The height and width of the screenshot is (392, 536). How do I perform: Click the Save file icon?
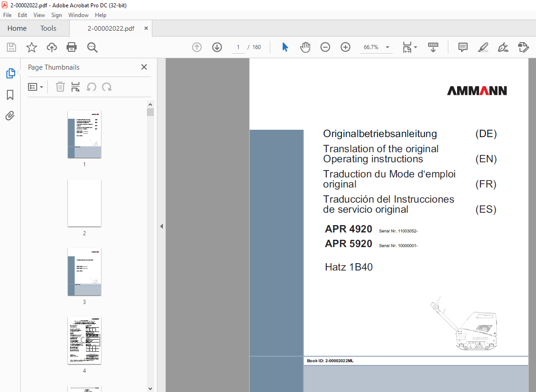pos(11,47)
